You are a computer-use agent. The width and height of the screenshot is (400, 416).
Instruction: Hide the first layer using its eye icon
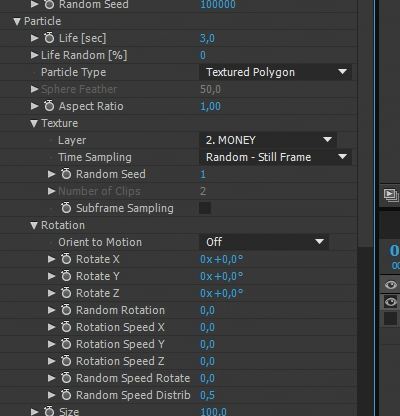pyautogui.click(x=390, y=285)
